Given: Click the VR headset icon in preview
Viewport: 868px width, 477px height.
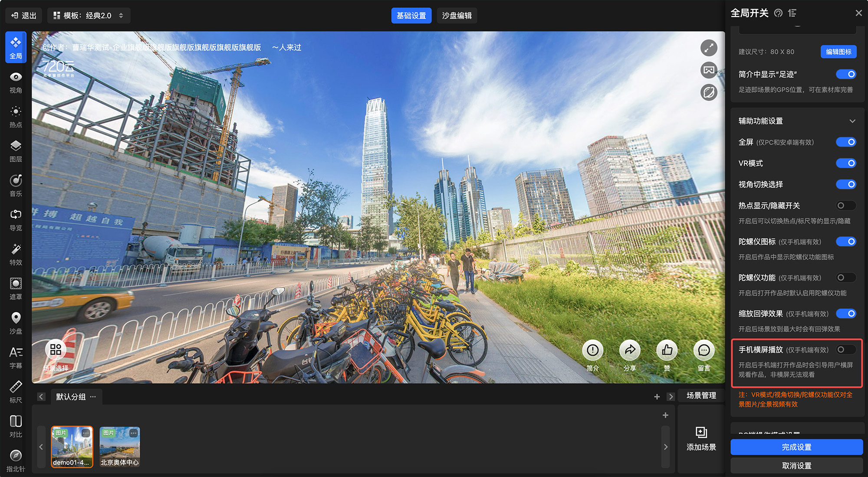Looking at the screenshot, I should pos(708,70).
